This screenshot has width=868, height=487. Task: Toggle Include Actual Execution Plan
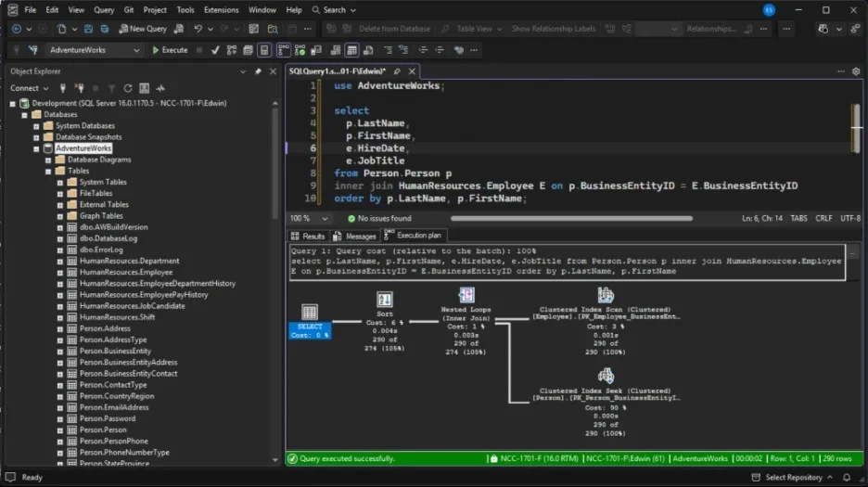pos(283,50)
